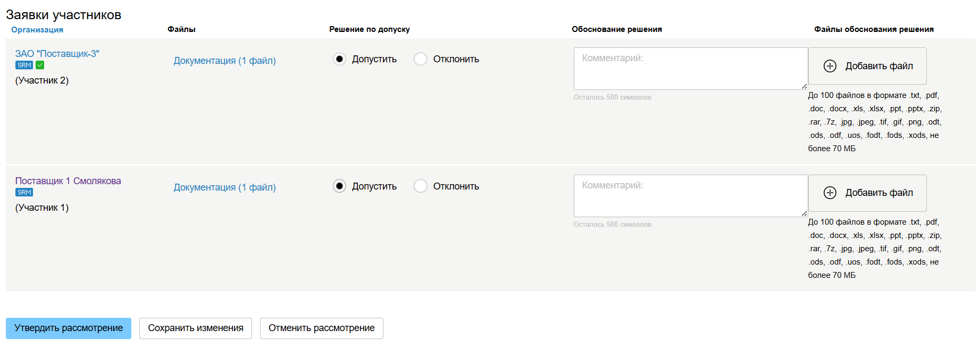The height and width of the screenshot is (346, 980).
Task: Click the resize handle of Участник 2 comment box
Action: pos(804,86)
